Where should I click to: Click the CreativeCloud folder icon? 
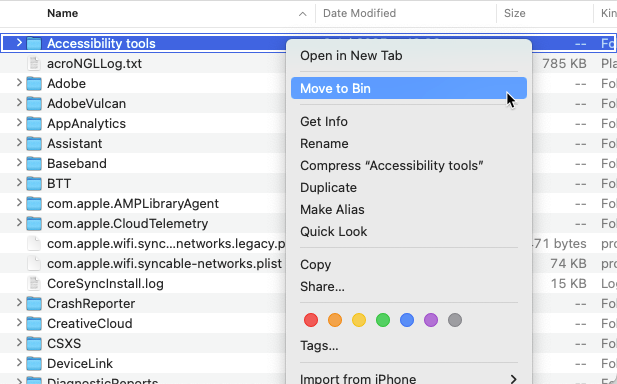click(34, 324)
